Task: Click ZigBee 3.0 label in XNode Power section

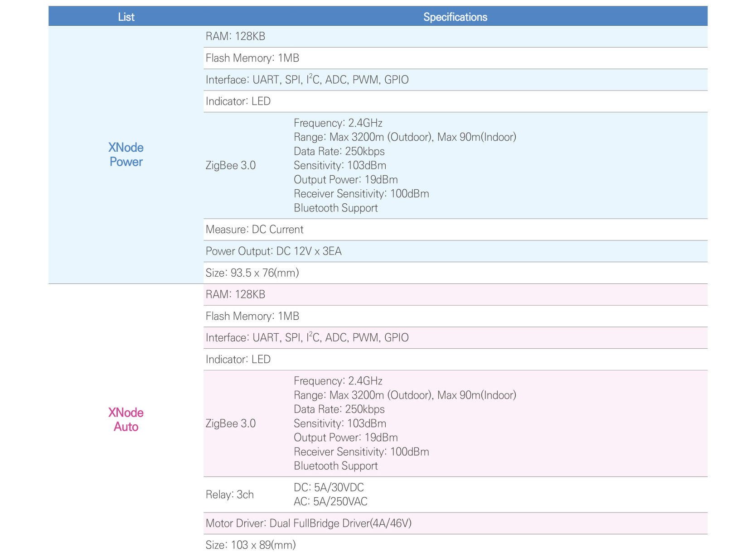Action: 231,165
